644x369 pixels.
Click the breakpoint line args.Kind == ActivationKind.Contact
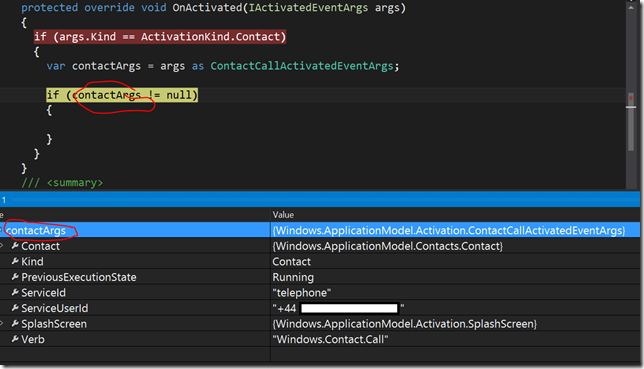coord(160,37)
